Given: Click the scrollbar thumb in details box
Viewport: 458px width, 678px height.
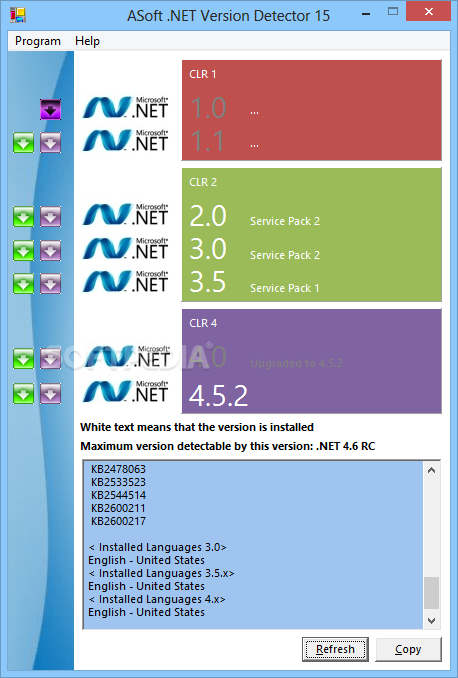Looking at the screenshot, I should [431, 593].
